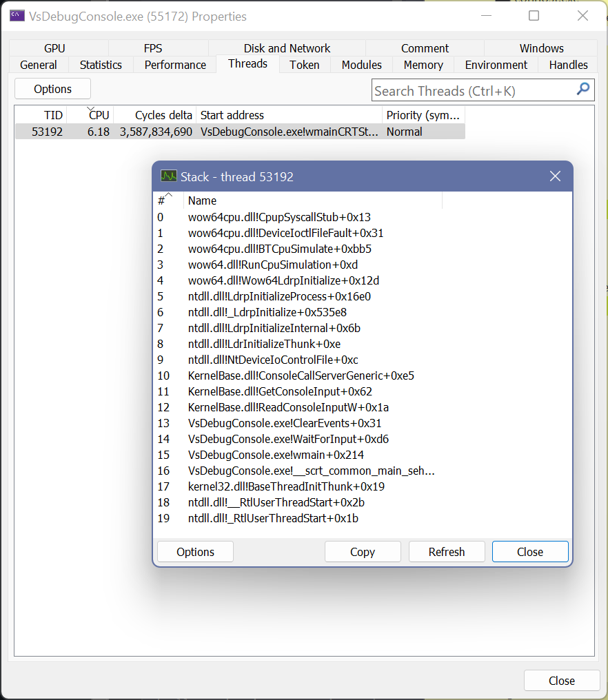Sort the stack list by the # column
This screenshot has width=608, height=700.
click(x=163, y=200)
